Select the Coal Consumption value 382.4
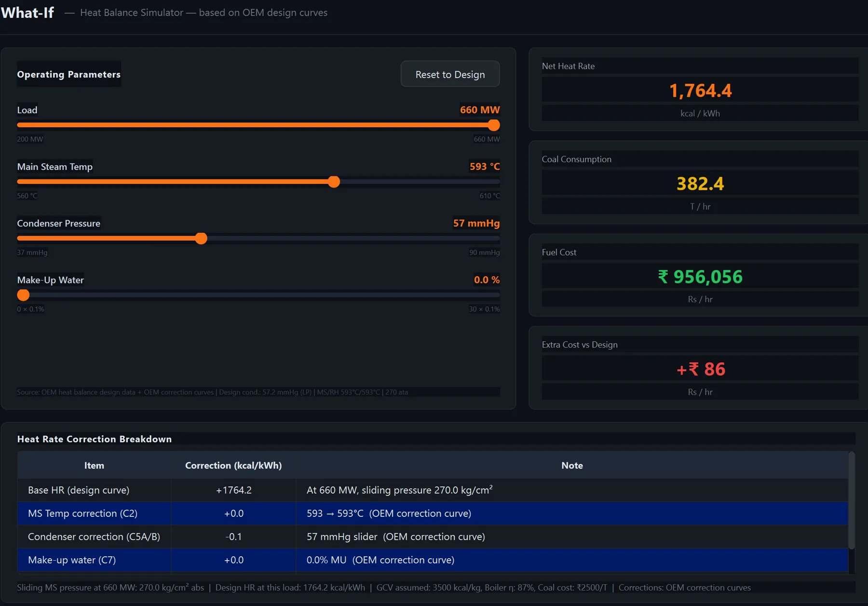868x606 pixels. coord(700,183)
